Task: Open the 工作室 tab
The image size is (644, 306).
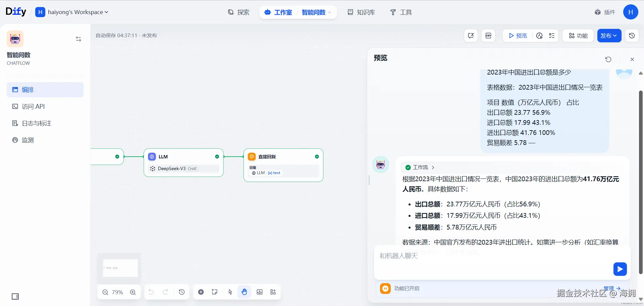Action: [278, 12]
